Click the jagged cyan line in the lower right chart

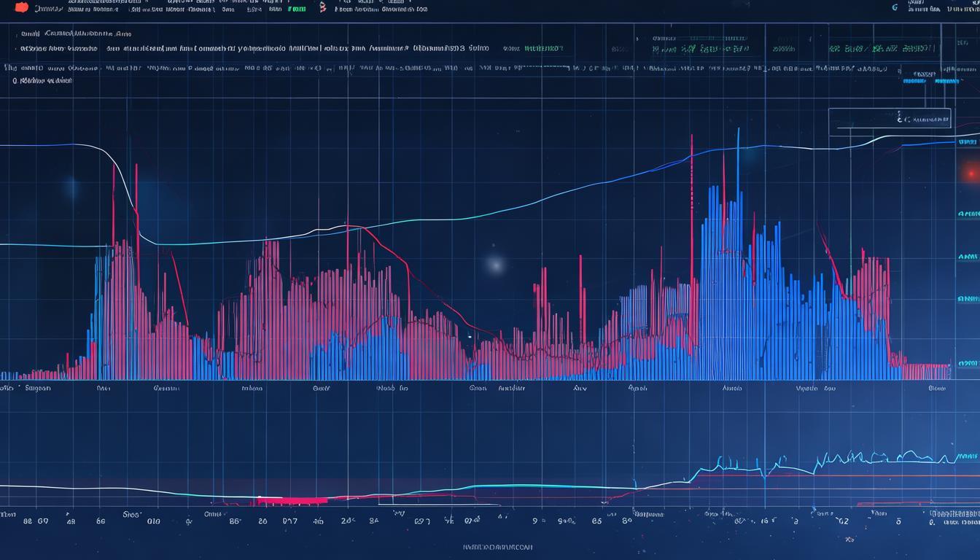click(875, 458)
